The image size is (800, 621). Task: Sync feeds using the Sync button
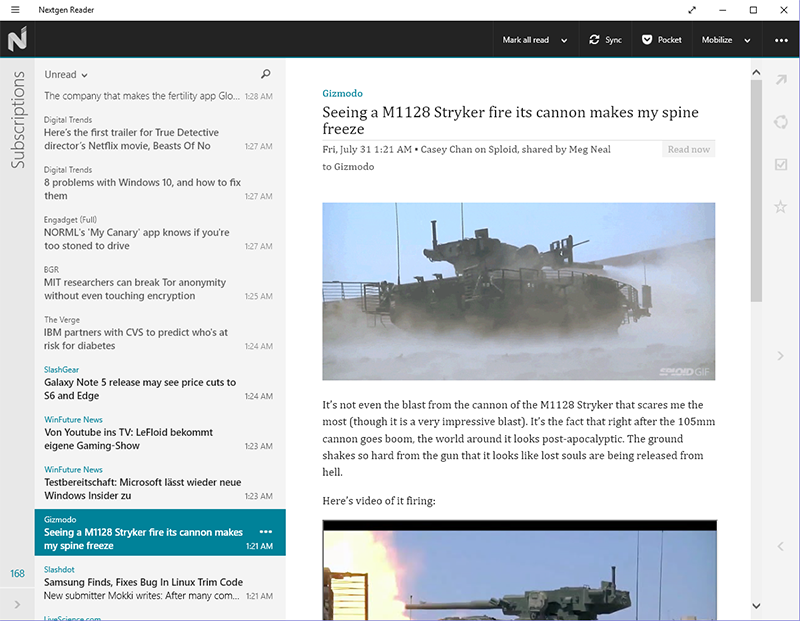605,40
